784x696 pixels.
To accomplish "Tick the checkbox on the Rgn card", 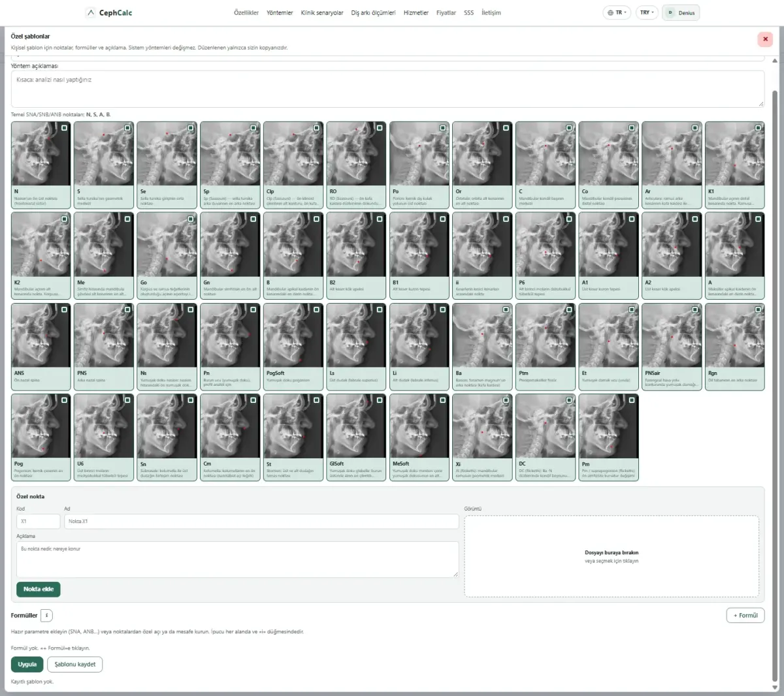I will coord(759,309).
